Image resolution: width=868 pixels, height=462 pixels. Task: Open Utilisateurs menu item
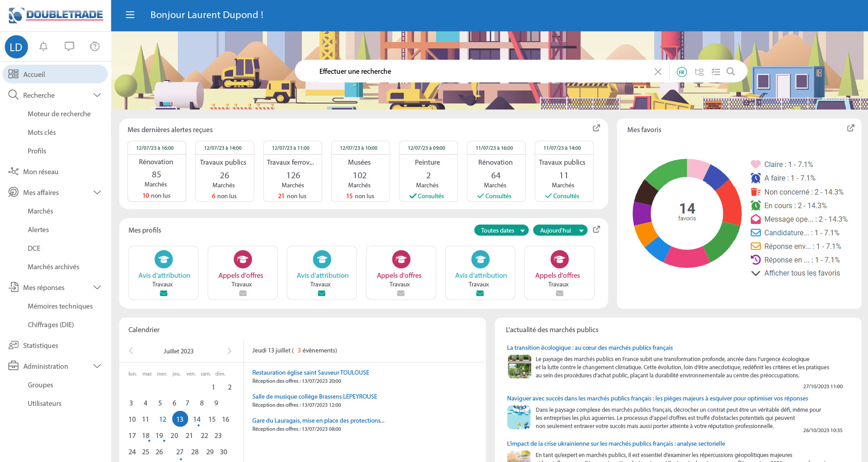pyautogui.click(x=44, y=403)
